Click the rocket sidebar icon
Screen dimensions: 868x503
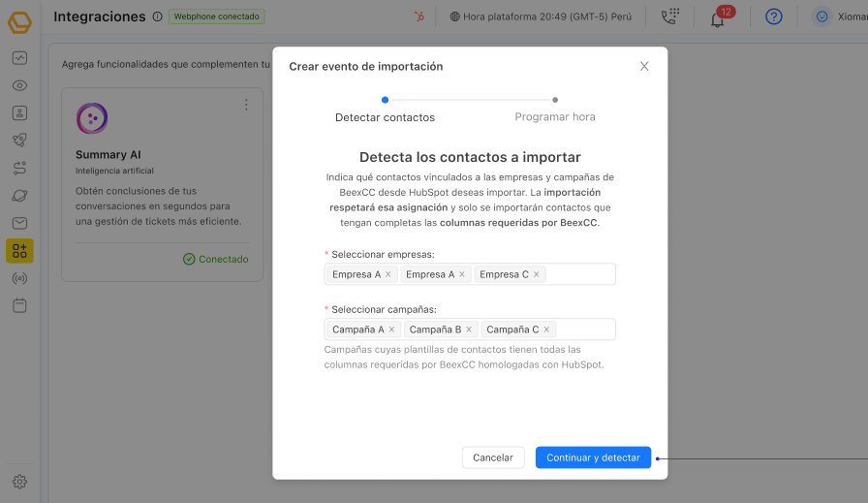19,141
